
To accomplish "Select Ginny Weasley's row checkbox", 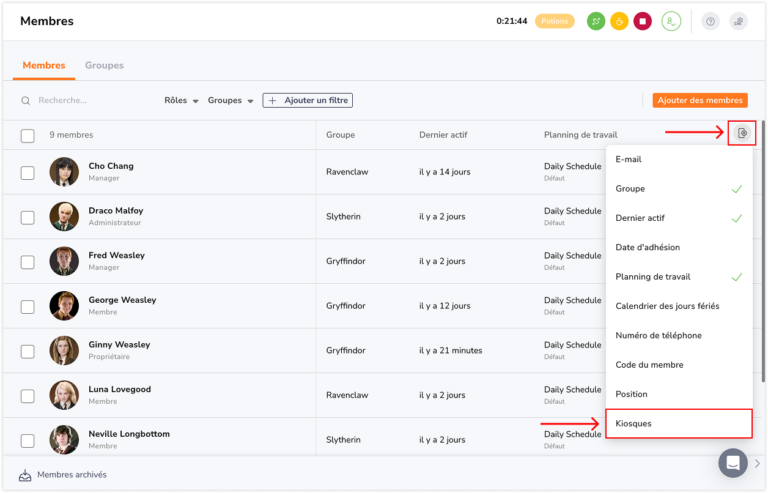I will (x=27, y=351).
